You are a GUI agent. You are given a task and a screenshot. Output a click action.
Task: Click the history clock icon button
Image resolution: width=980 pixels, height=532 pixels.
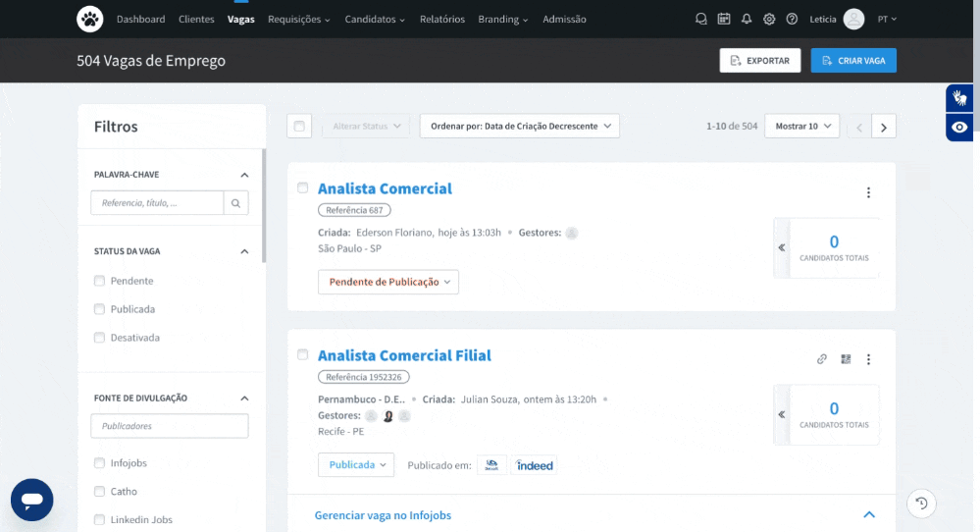921,504
